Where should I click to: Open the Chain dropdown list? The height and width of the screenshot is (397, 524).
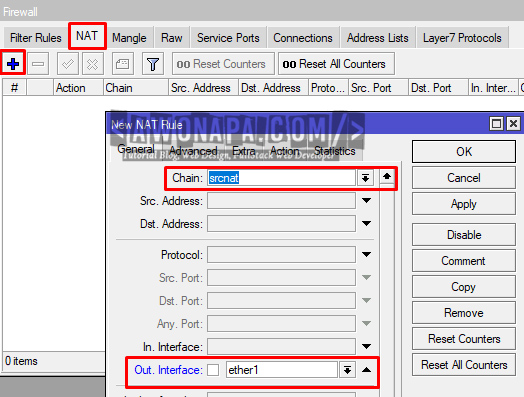[365, 178]
